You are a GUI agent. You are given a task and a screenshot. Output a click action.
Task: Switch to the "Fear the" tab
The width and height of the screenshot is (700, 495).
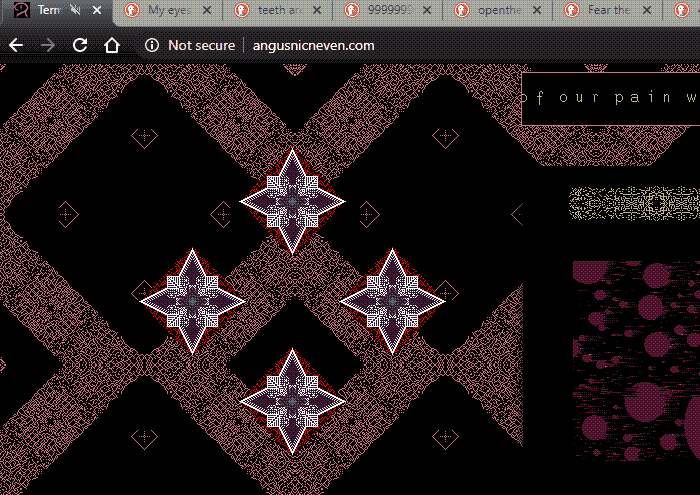(605, 11)
